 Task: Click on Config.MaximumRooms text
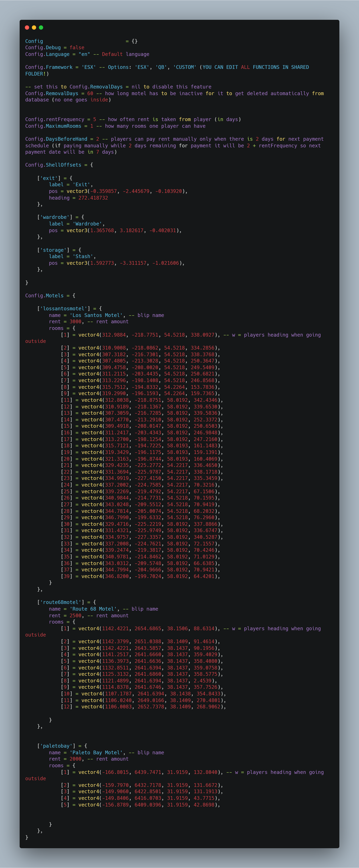pyautogui.click(x=53, y=126)
